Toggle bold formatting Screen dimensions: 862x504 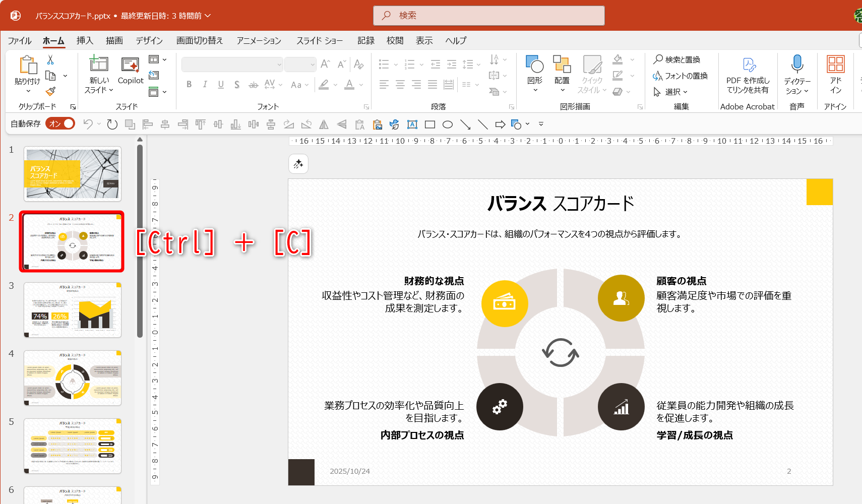(x=189, y=85)
